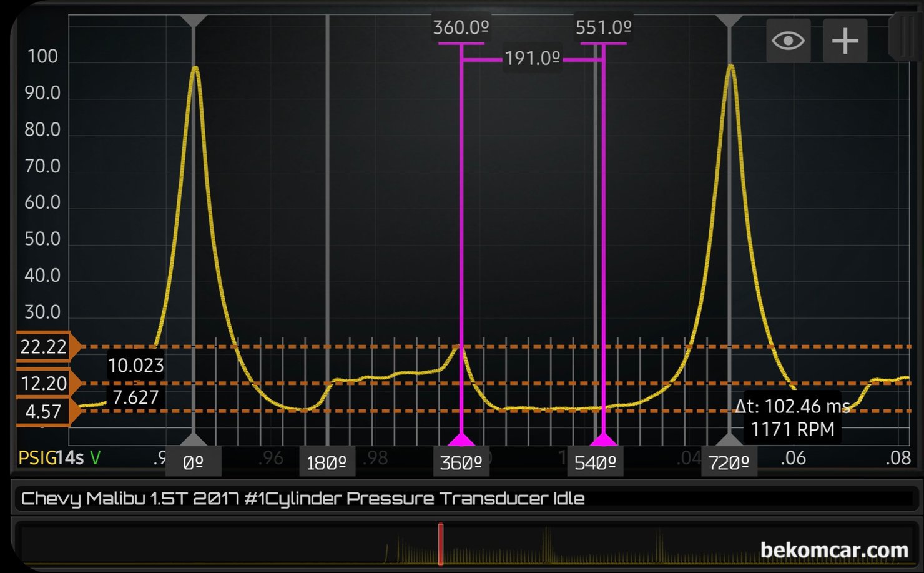This screenshot has height=573, width=924.
Task: Click the 7.627 pressure difference label
Action: click(135, 397)
